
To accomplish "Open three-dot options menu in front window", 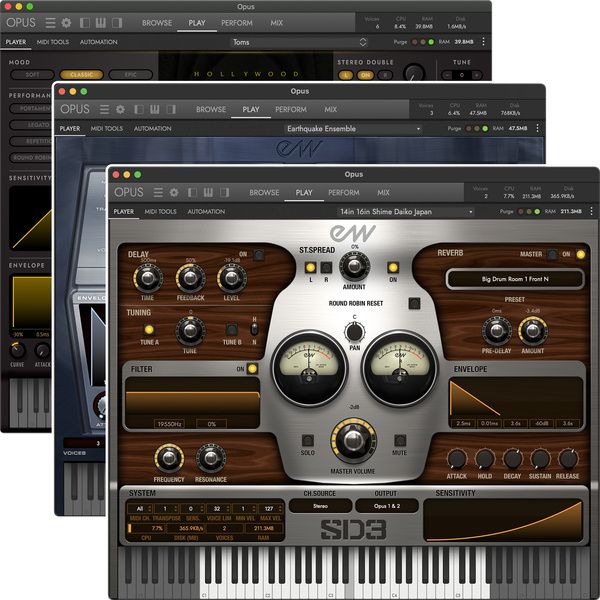I will point(591,211).
